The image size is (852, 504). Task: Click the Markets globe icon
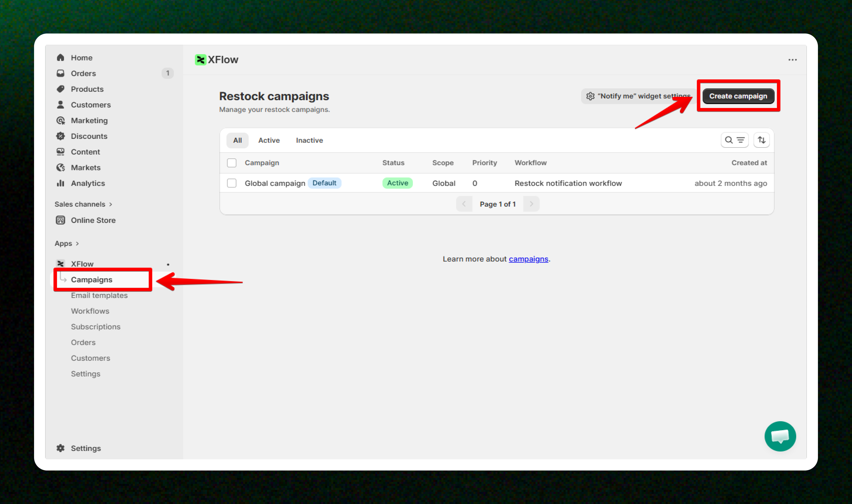pyautogui.click(x=60, y=167)
